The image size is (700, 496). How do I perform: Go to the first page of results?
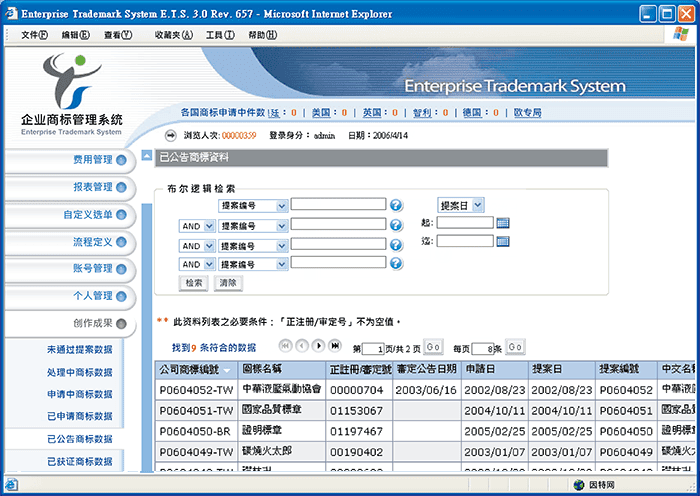point(285,346)
